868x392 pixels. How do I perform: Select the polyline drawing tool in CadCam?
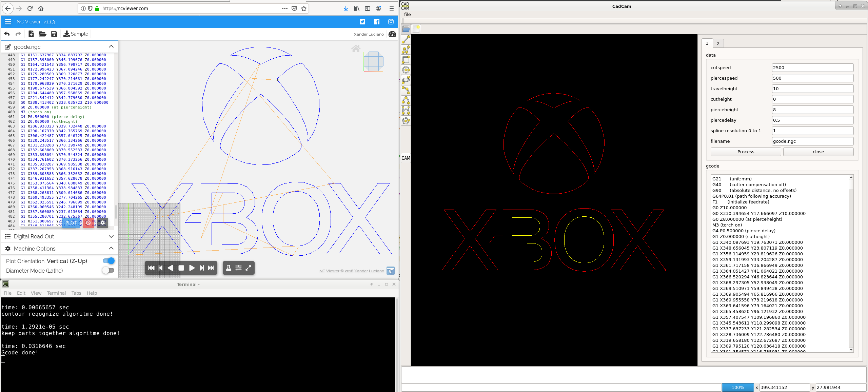(406, 50)
